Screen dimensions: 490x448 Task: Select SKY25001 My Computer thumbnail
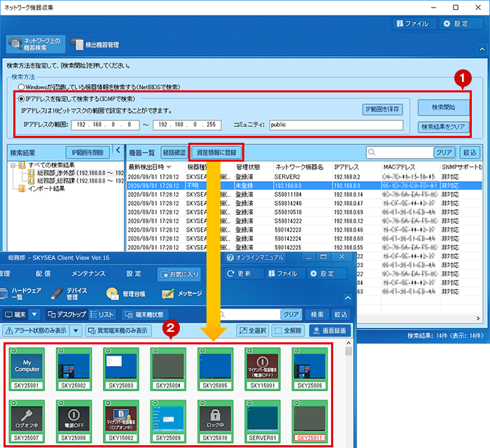[x=27, y=370]
